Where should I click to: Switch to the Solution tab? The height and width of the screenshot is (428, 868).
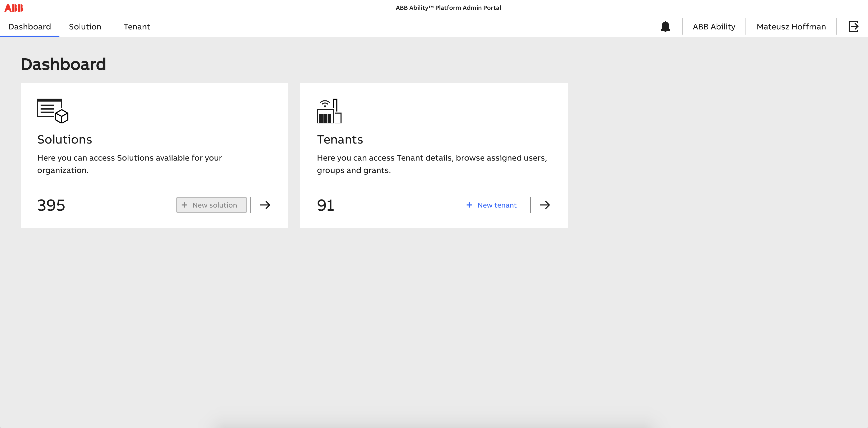(x=85, y=27)
